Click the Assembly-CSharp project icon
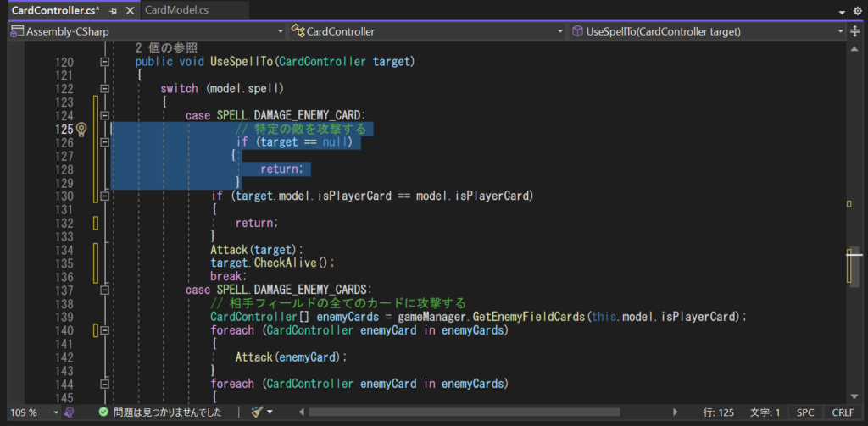This screenshot has height=426, width=868. [x=17, y=31]
